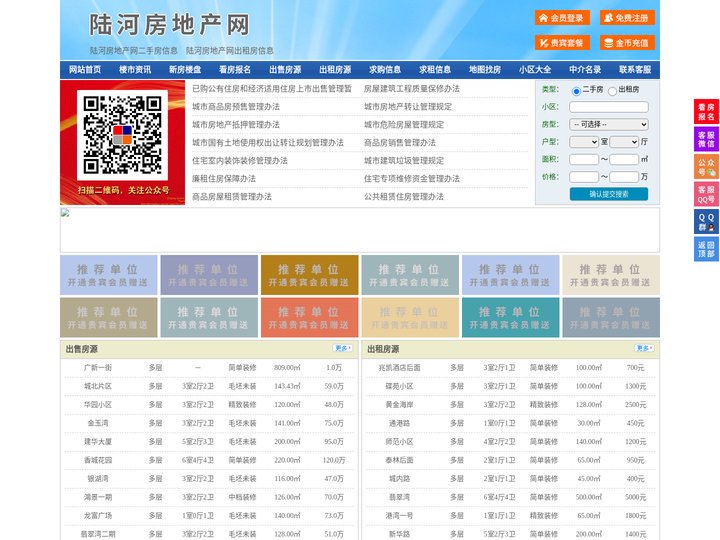Open the 出售房源 nav item
Image resolution: width=720 pixels, height=540 pixels.
[x=285, y=70]
